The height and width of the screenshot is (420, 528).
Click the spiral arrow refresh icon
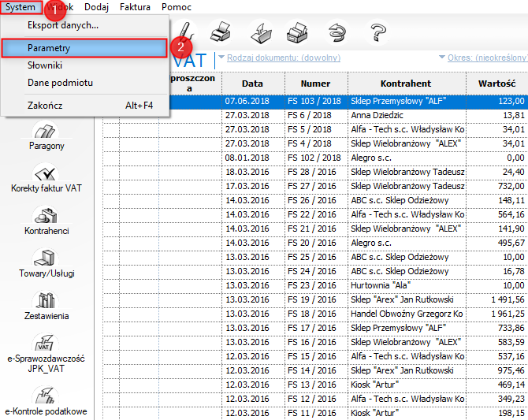coord(337,33)
